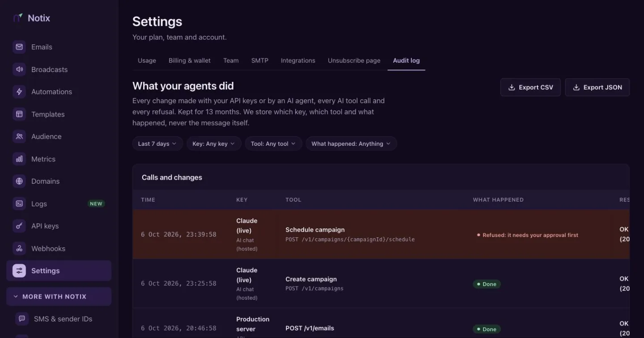The image size is (644, 338).
Task: Expand the Key: Any key filter
Action: pyautogui.click(x=214, y=144)
